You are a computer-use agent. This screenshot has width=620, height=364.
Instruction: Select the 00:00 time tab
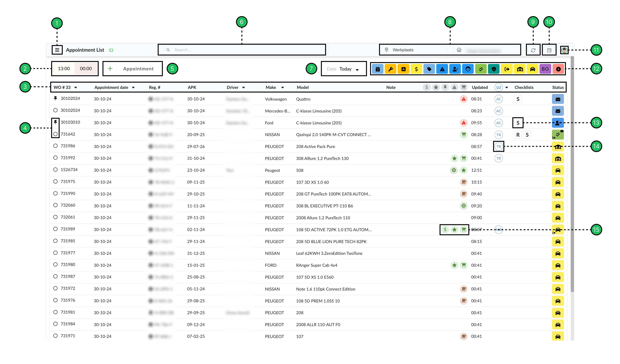pyautogui.click(x=86, y=69)
